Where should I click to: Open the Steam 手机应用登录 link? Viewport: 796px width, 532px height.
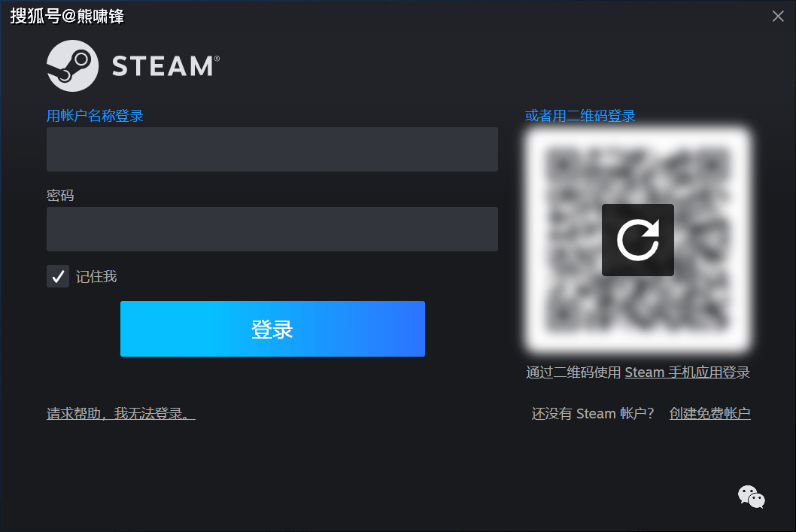click(687, 372)
